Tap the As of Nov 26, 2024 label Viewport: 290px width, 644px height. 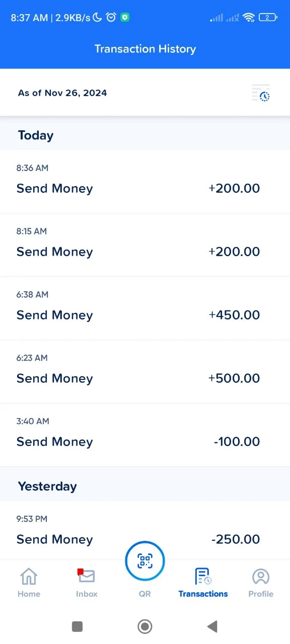click(62, 93)
